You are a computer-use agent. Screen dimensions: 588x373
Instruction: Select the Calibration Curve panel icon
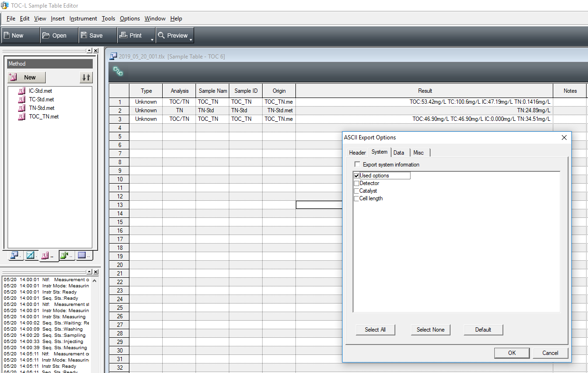click(31, 255)
